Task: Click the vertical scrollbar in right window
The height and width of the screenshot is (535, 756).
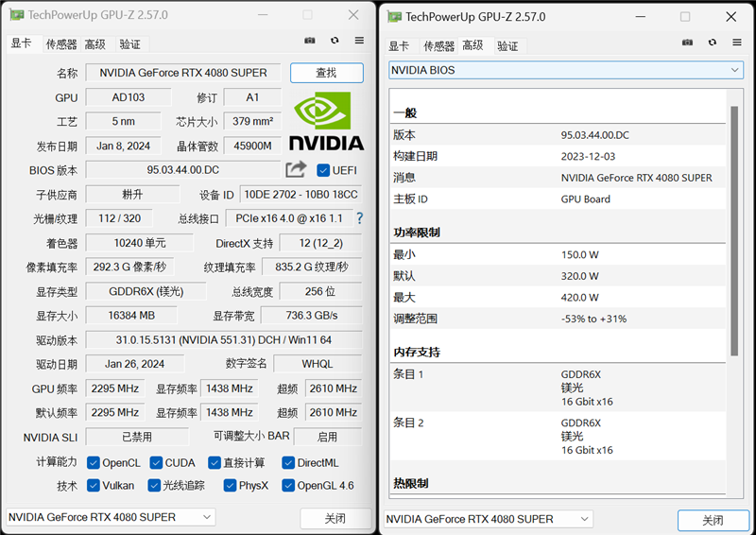Action: [x=735, y=236]
